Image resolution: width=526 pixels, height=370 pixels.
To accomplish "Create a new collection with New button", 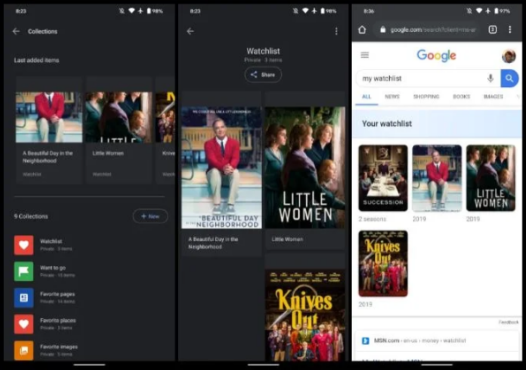I will (150, 216).
